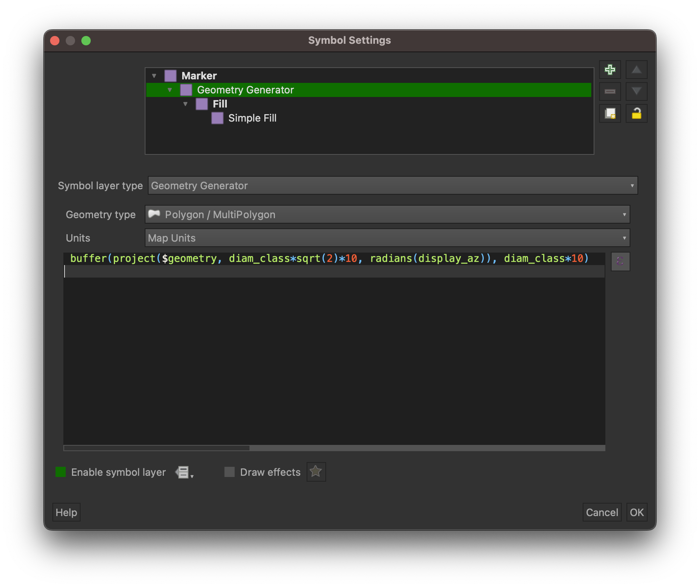The image size is (700, 588).
Task: Collapse the Fill tree node
Action: pyautogui.click(x=185, y=104)
